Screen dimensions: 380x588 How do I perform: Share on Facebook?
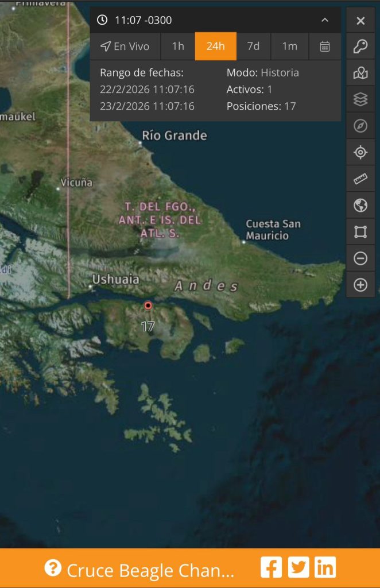coord(272,567)
